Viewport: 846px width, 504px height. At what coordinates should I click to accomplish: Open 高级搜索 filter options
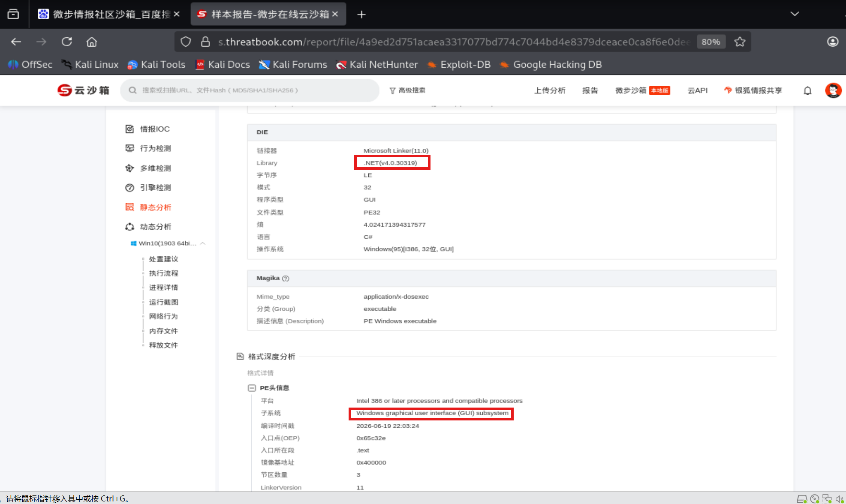pyautogui.click(x=407, y=90)
